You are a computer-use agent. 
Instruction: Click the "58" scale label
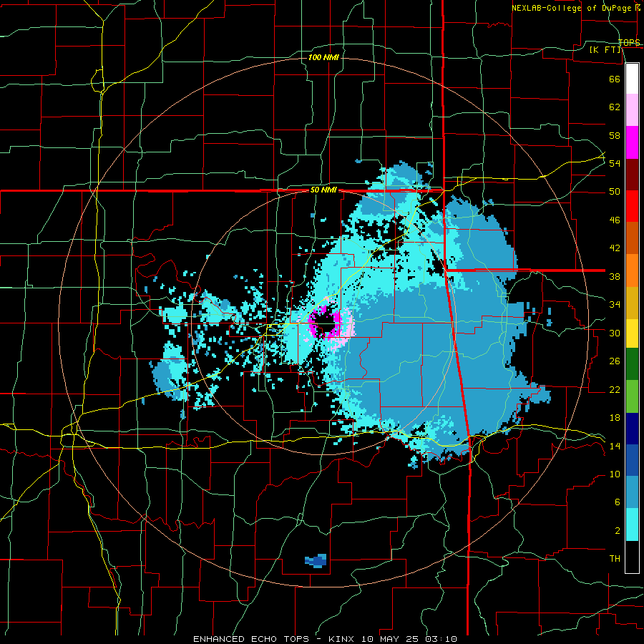click(615, 135)
